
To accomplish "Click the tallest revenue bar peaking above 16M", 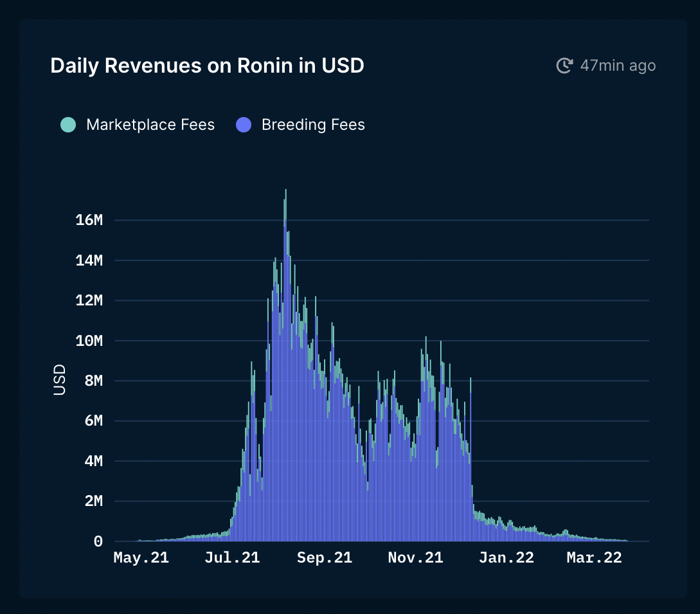I will pyautogui.click(x=285, y=365).
